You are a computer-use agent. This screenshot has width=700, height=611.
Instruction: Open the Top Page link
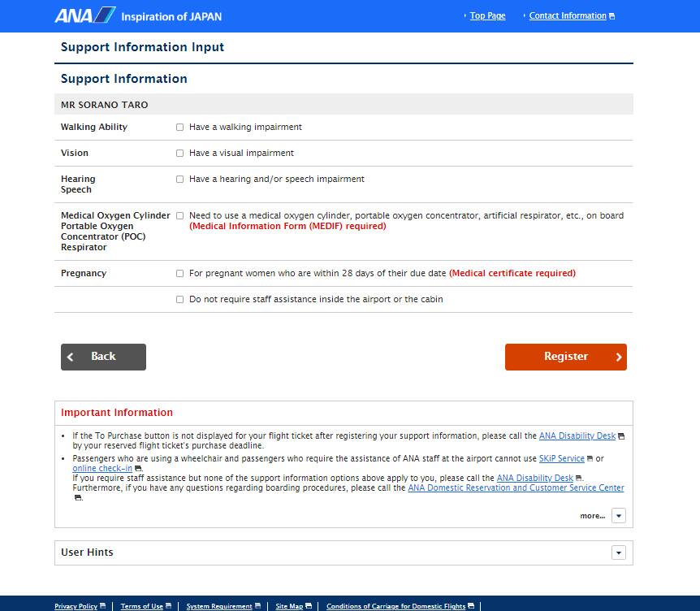point(487,16)
